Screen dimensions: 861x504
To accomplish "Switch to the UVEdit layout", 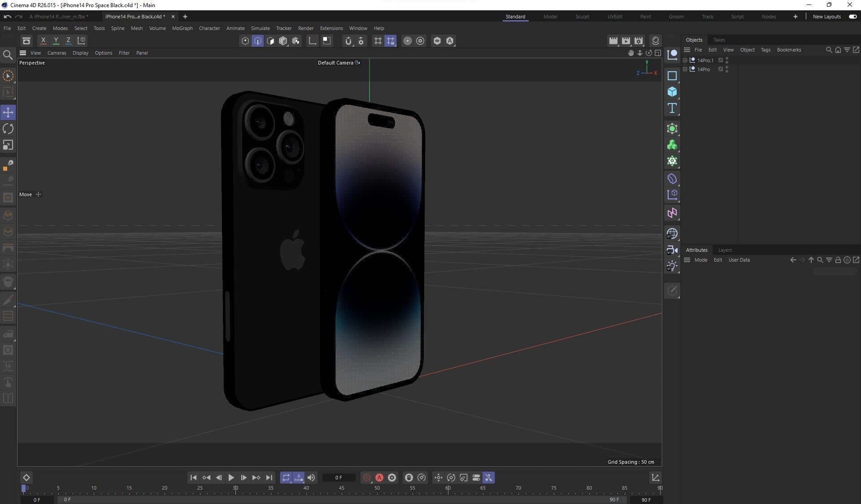I will 614,17.
